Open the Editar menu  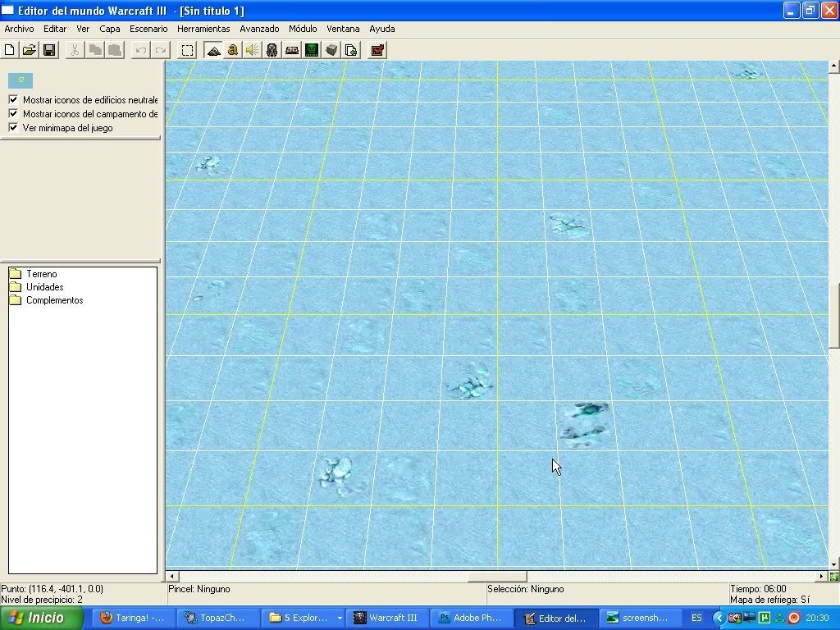[x=55, y=29]
